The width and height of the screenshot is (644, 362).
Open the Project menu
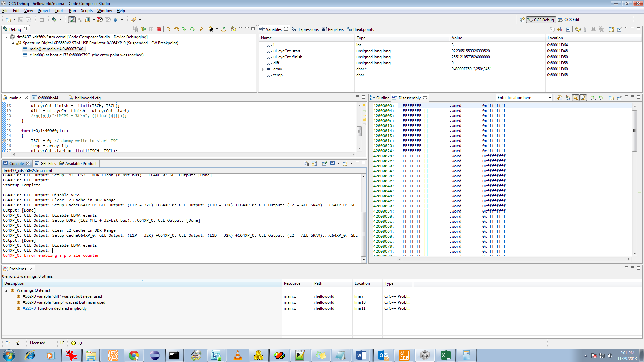pos(44,11)
